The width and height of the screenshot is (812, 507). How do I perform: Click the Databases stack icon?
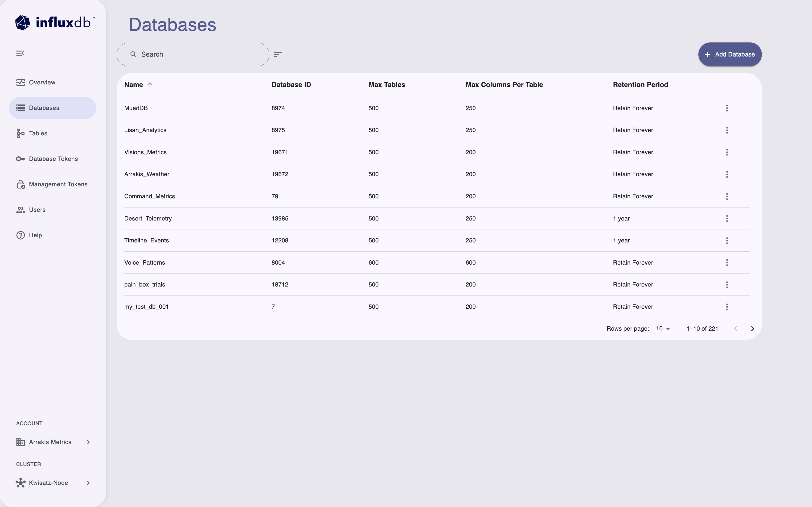(x=21, y=108)
